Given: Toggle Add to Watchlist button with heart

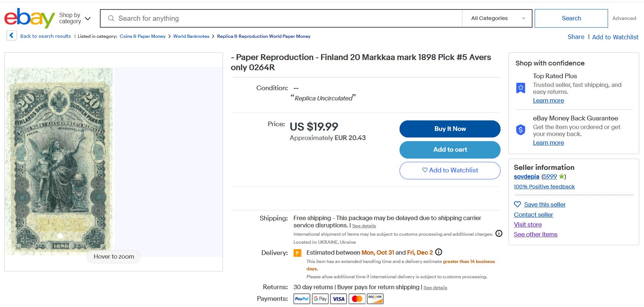Looking at the screenshot, I should (x=450, y=170).
